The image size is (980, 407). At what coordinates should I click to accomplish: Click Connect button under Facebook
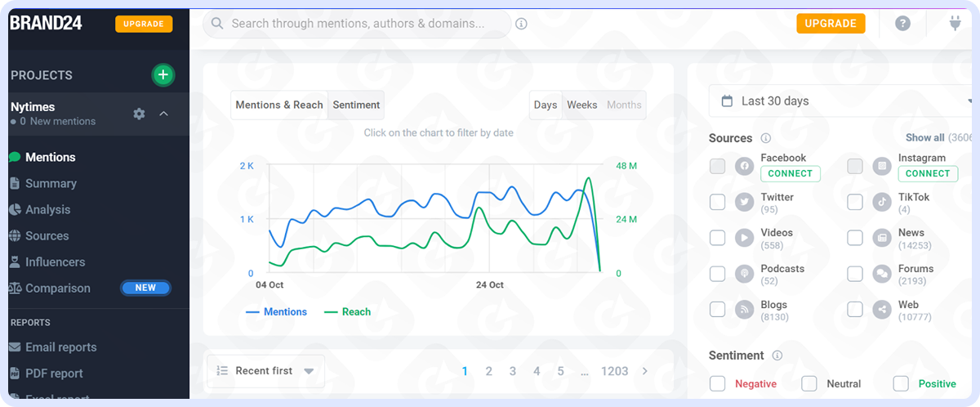pyautogui.click(x=790, y=173)
